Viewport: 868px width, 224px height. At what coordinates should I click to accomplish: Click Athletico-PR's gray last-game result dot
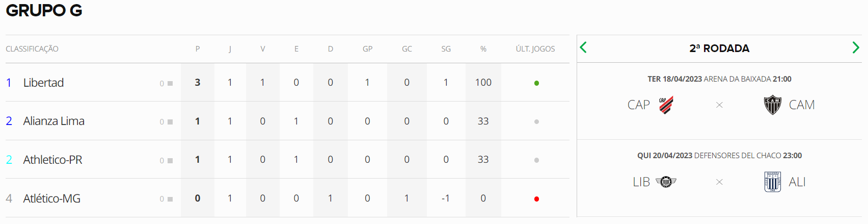point(536,160)
